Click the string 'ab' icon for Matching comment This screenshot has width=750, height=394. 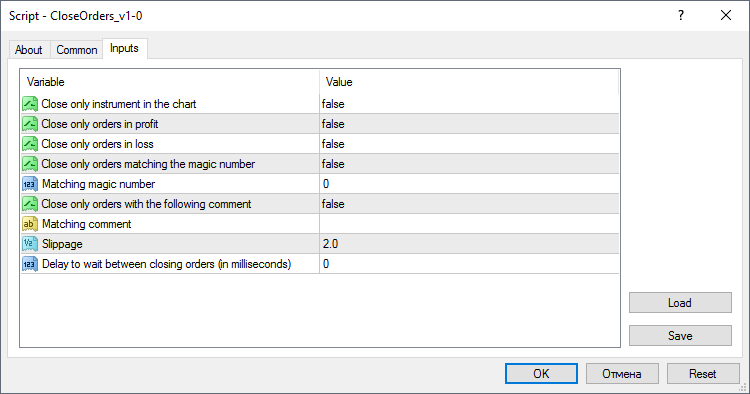point(30,224)
